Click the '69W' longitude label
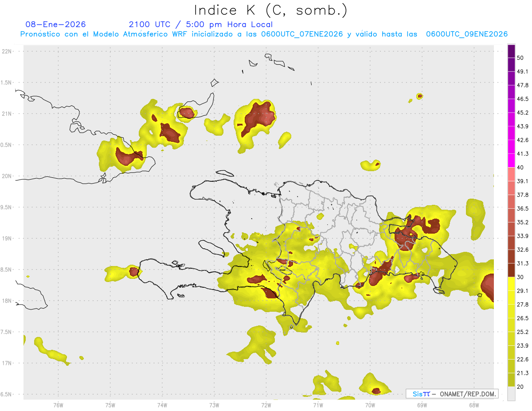Image resolution: width=532 pixels, height=411 pixels. click(x=422, y=405)
